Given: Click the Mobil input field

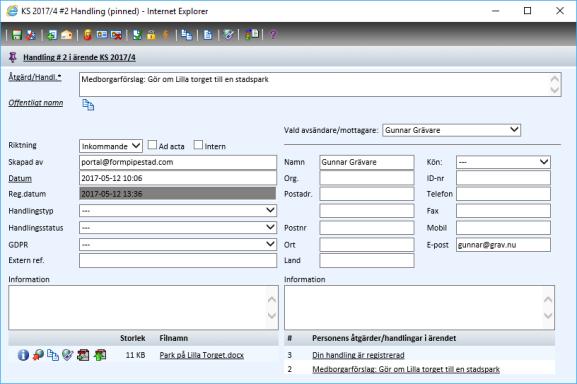Looking at the screenshot, I should coord(503,228).
